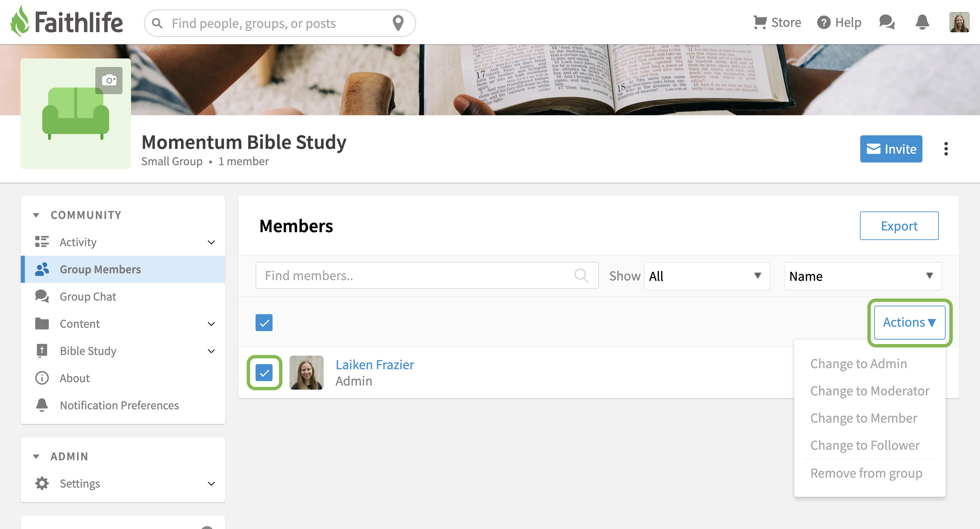This screenshot has height=529, width=980.
Task: Open Group Members in sidebar
Action: click(x=123, y=269)
